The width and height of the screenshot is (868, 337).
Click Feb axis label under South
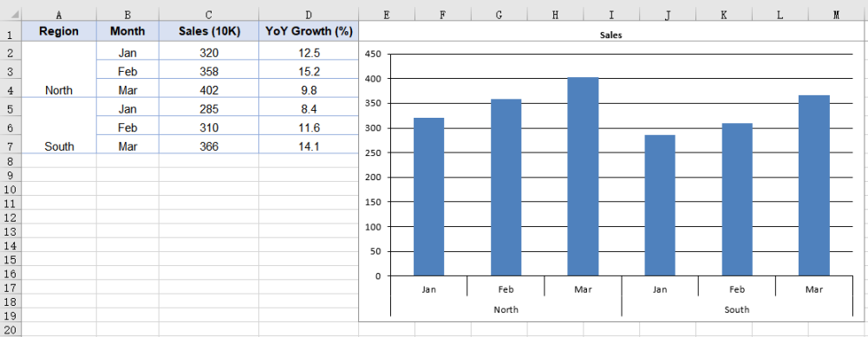coord(737,288)
